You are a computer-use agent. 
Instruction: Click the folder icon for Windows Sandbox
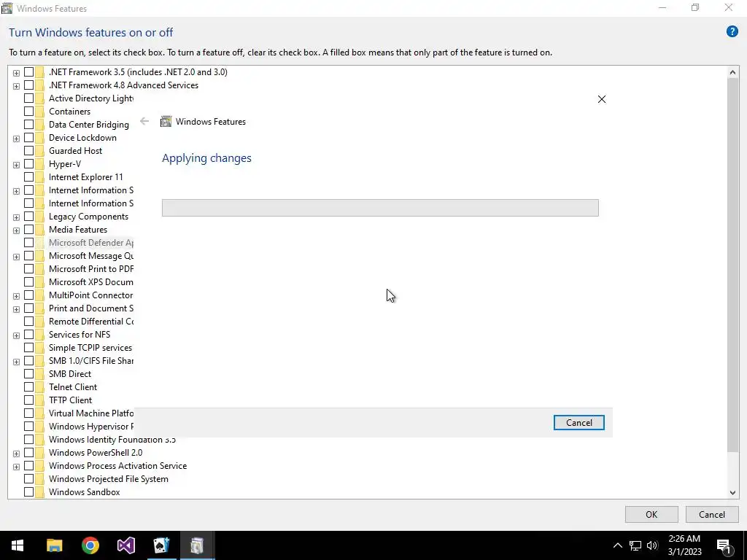pos(40,492)
